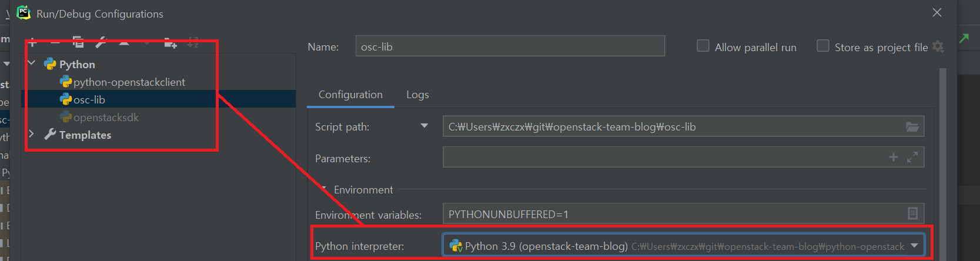Collapse the Python configurations node
Screen dimensions: 980x261
[x=32, y=63]
